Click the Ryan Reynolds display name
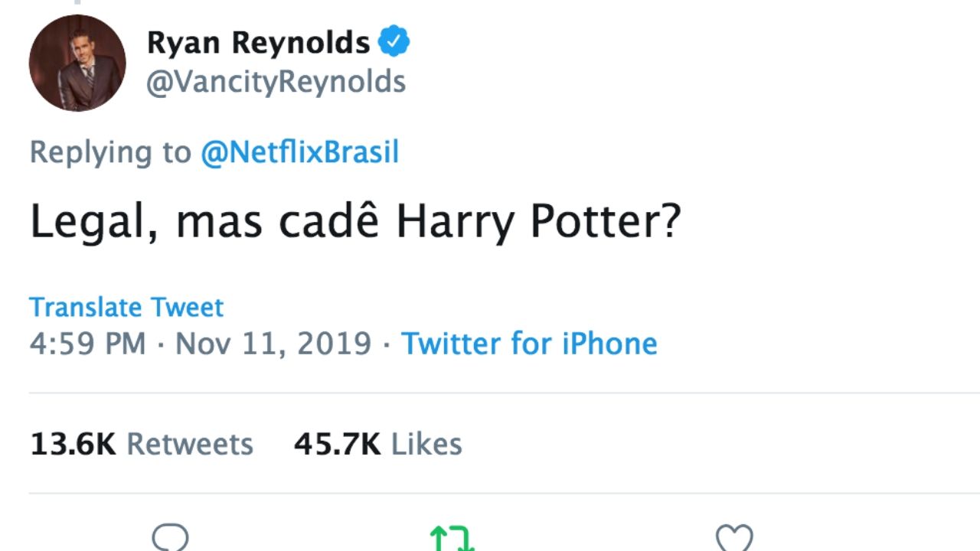The width and height of the screenshot is (980, 551). tap(258, 42)
